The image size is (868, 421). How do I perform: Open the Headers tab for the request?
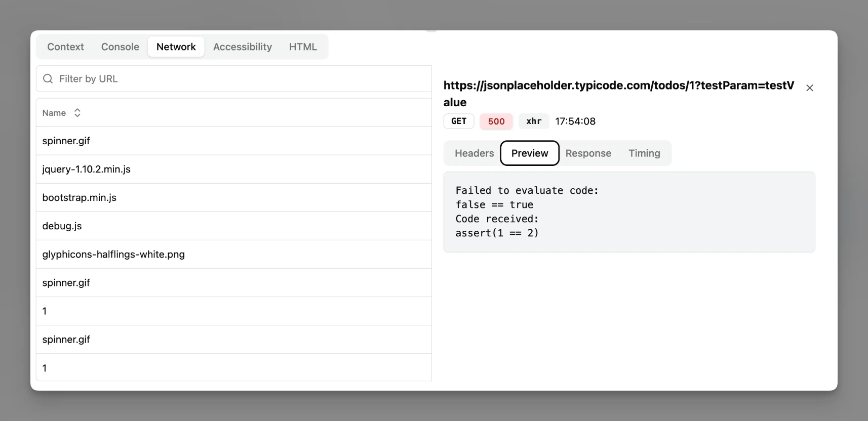[x=474, y=153]
